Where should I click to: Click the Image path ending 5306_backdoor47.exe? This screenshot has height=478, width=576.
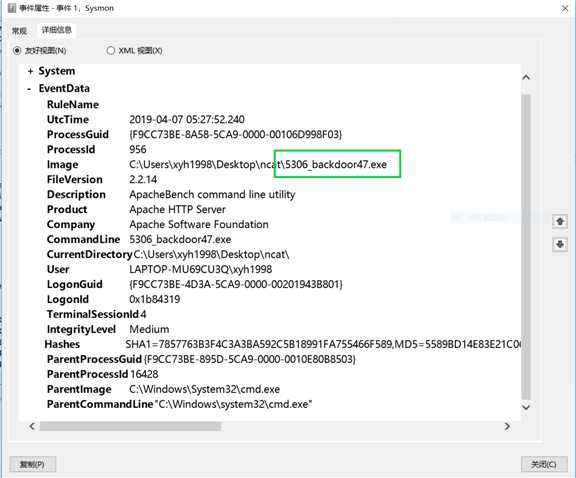(x=258, y=165)
